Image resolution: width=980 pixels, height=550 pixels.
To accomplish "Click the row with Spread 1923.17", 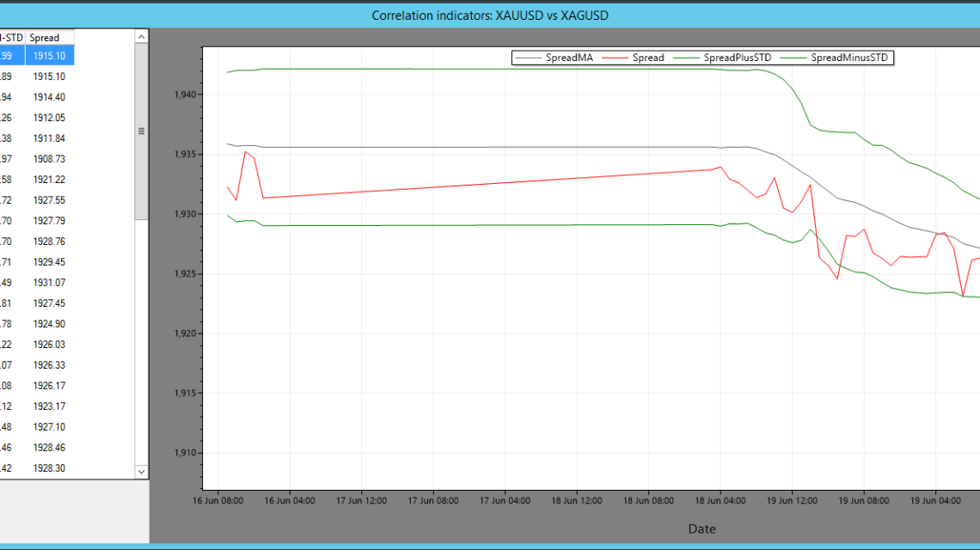I will (49, 406).
